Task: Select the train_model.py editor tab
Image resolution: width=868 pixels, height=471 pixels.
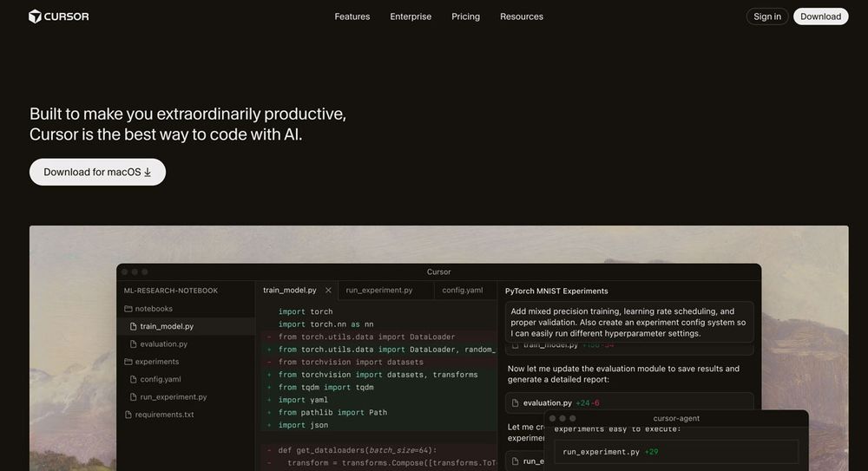Action: 290,290
